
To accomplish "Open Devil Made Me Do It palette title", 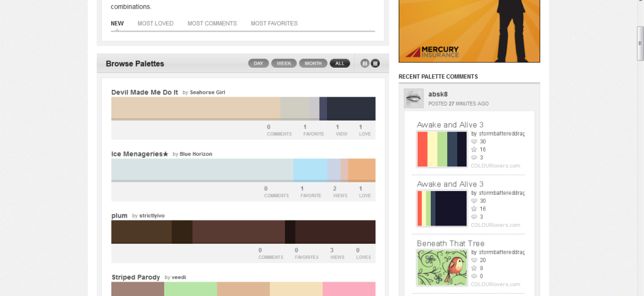I will point(145,92).
